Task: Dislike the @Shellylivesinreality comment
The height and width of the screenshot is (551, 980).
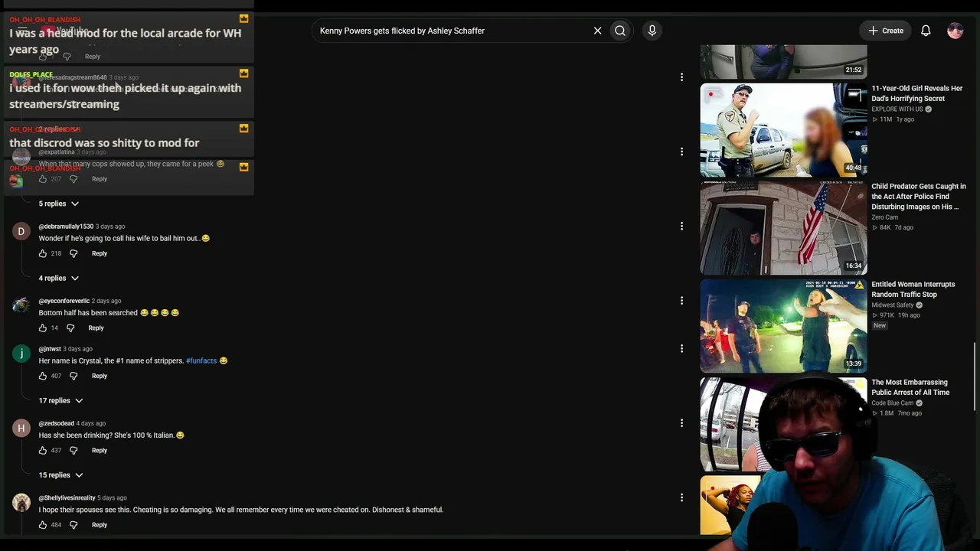Action: (x=73, y=525)
